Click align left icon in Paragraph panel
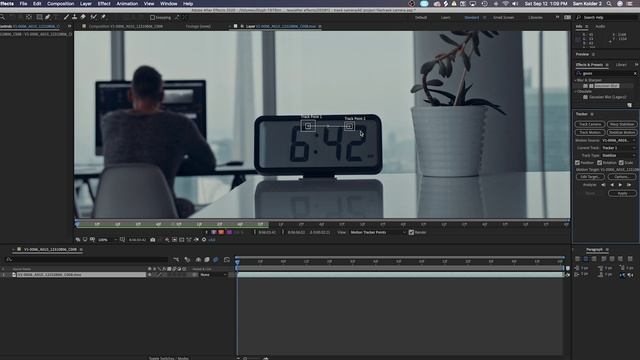Image resolution: width=640 pixels, height=360 pixels. pos(578,259)
